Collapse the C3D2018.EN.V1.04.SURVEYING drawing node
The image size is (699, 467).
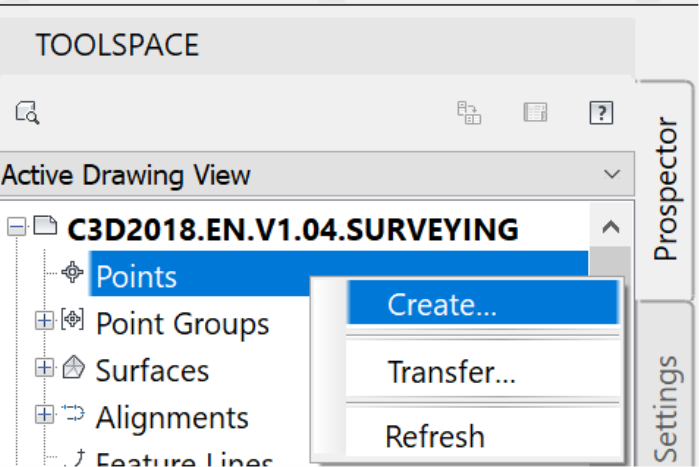(15, 227)
